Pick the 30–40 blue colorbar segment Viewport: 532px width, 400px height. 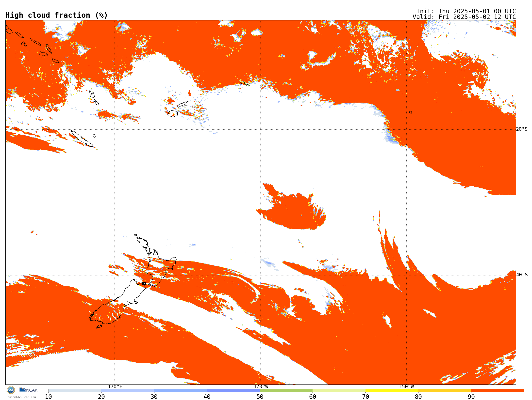pyautogui.click(x=181, y=391)
